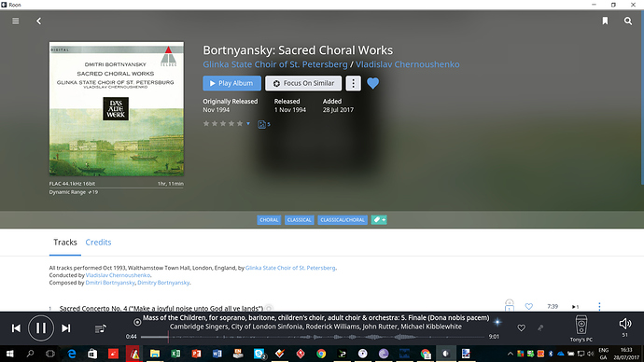Open the album three-dot options menu

point(353,83)
